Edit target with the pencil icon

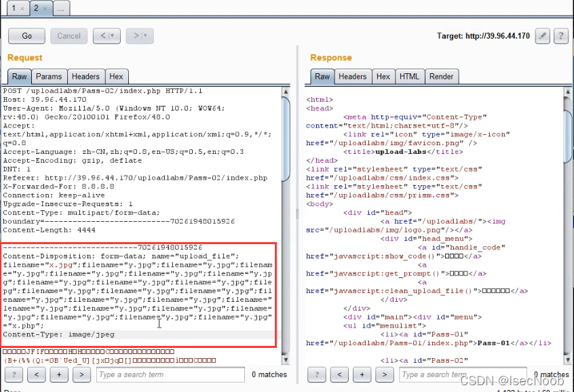[543, 36]
